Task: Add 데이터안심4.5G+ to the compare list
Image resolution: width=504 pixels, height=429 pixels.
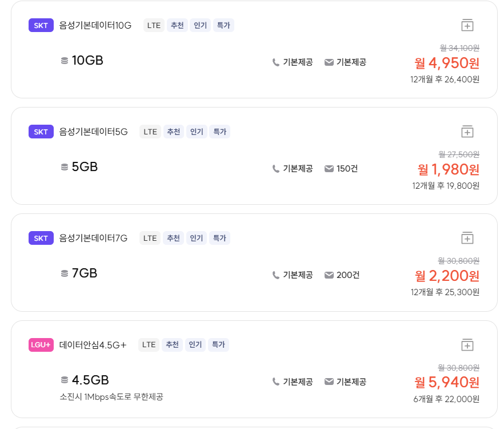Action: click(467, 344)
